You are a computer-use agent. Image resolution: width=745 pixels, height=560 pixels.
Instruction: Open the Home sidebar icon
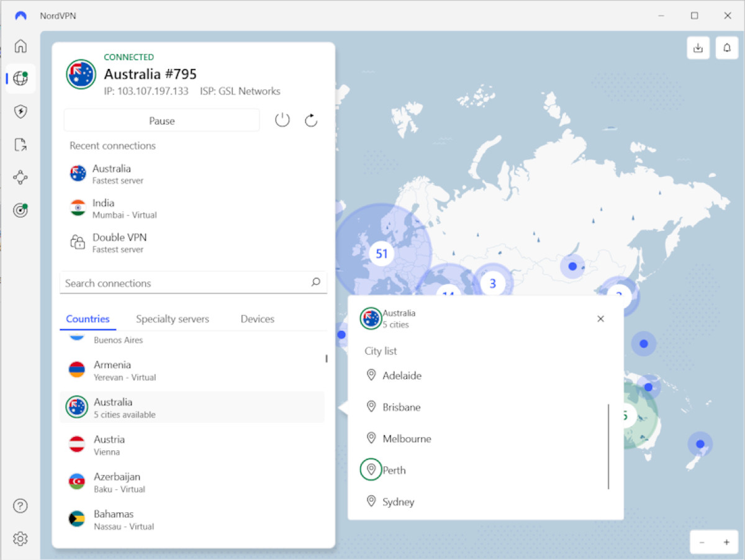pyautogui.click(x=20, y=46)
